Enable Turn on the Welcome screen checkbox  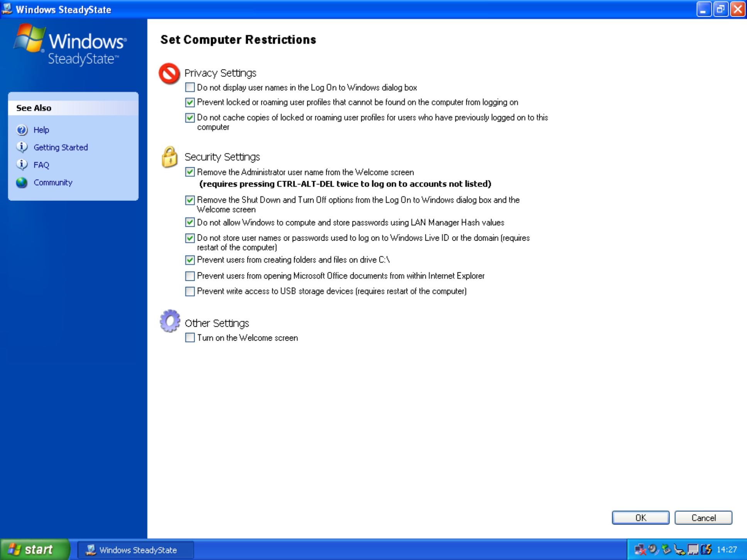pyautogui.click(x=190, y=337)
